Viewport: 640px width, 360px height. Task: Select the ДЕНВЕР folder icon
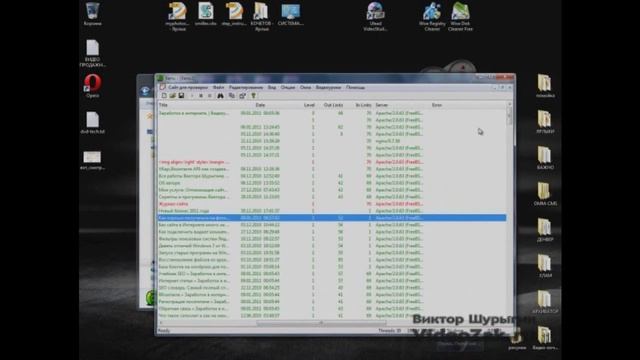(544, 230)
